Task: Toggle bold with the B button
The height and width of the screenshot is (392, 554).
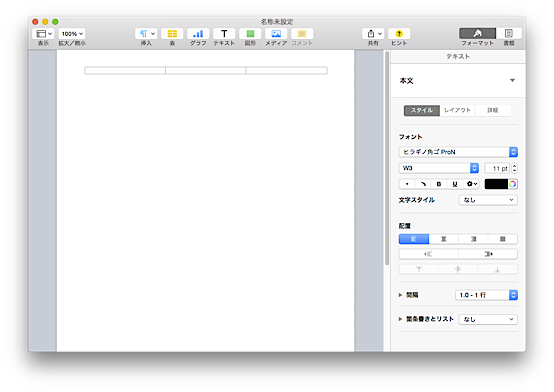Action: click(x=439, y=184)
